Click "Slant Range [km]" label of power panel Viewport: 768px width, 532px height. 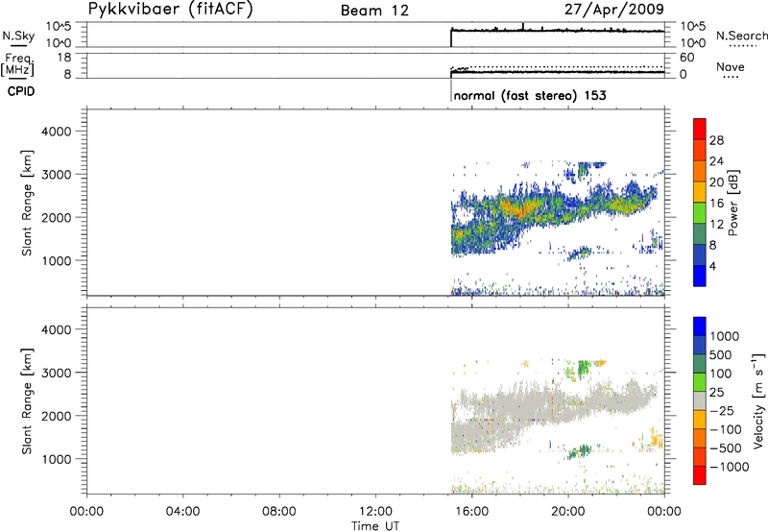pos(27,203)
